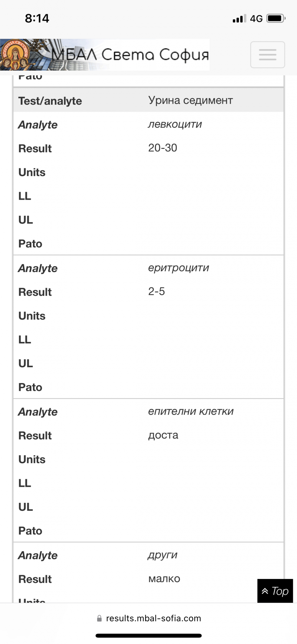This screenshot has height=644, width=297.
Task: Tap the Top scroll-up button
Action: tap(275, 591)
